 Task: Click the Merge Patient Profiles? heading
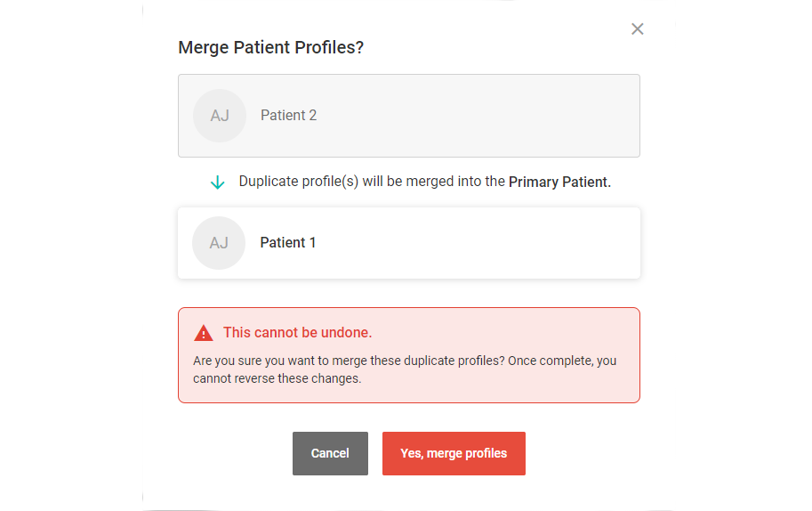pyautogui.click(x=270, y=48)
